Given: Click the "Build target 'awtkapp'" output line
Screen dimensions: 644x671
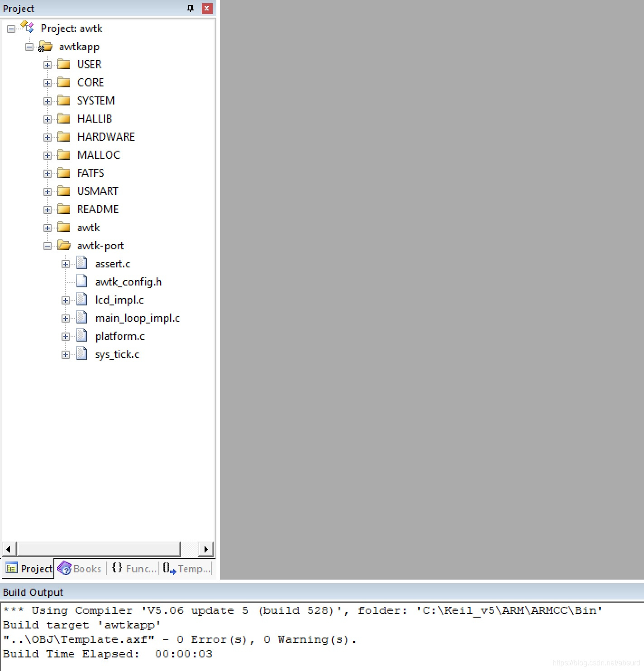Looking at the screenshot, I should tap(82, 625).
